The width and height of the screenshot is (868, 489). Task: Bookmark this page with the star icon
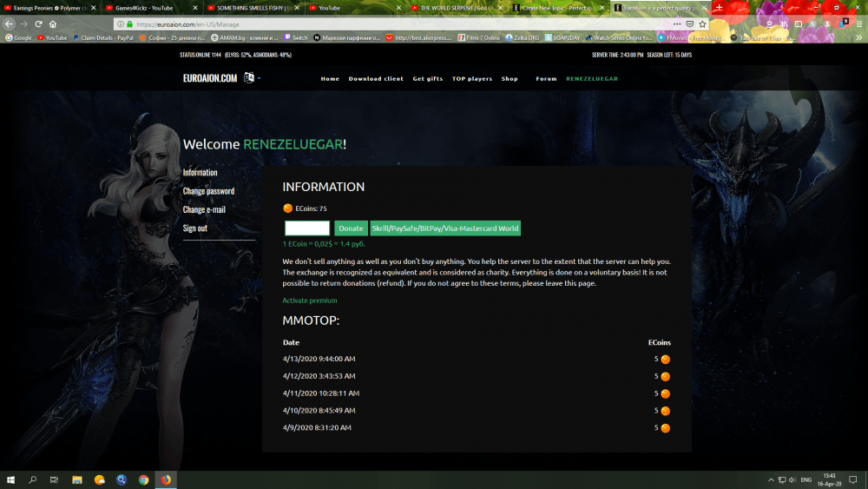(702, 24)
